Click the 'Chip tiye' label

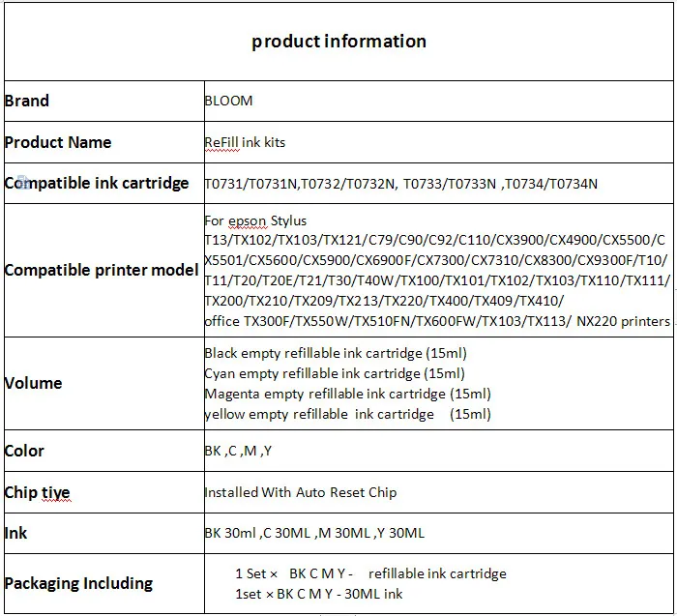(x=38, y=492)
